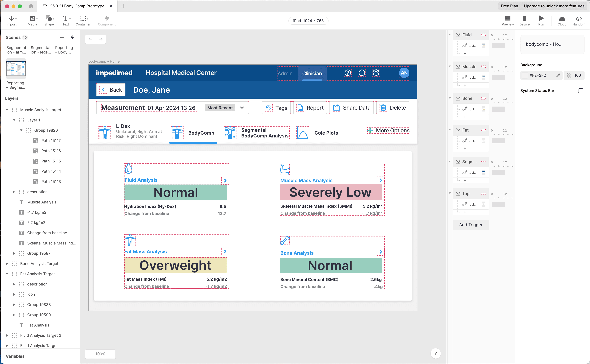590x364 pixels.
Task: Click the Run prototype play icon
Action: click(541, 18)
